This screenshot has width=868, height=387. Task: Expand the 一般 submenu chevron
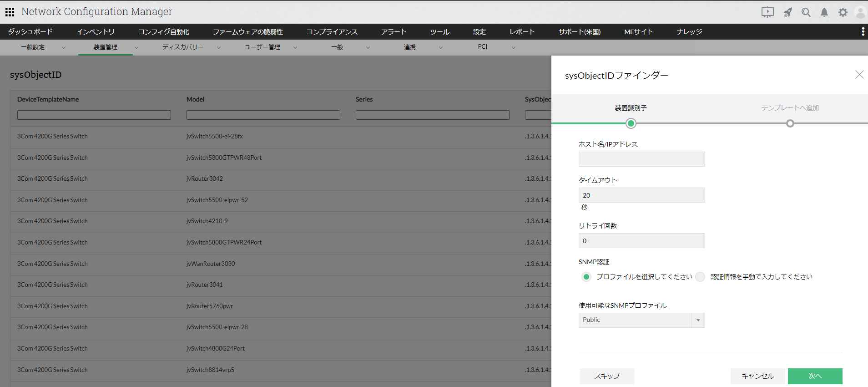(x=368, y=47)
